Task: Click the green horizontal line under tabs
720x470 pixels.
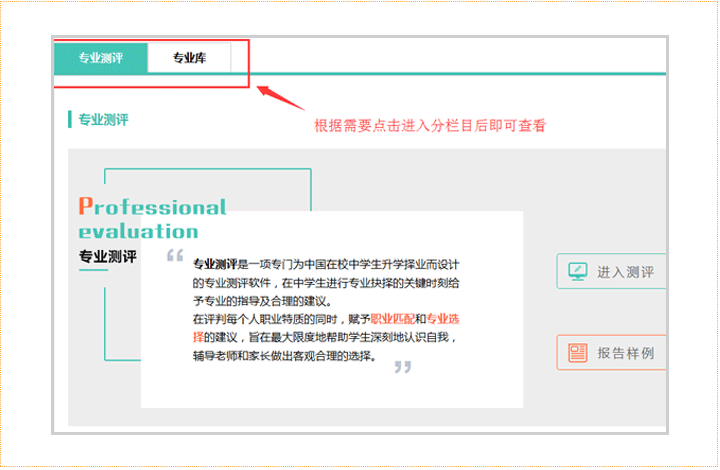Action: [x=450, y=73]
